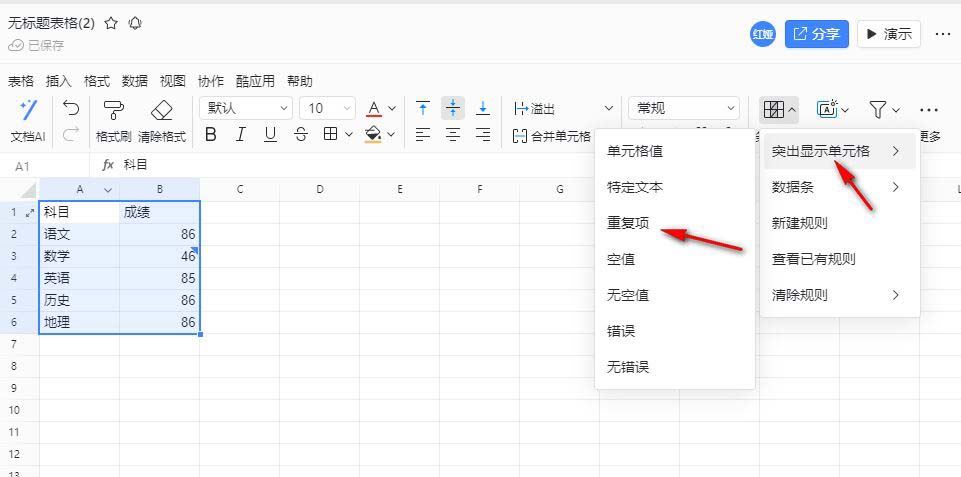Click the undo arrow icon
This screenshot has height=477, width=961.
(70, 108)
